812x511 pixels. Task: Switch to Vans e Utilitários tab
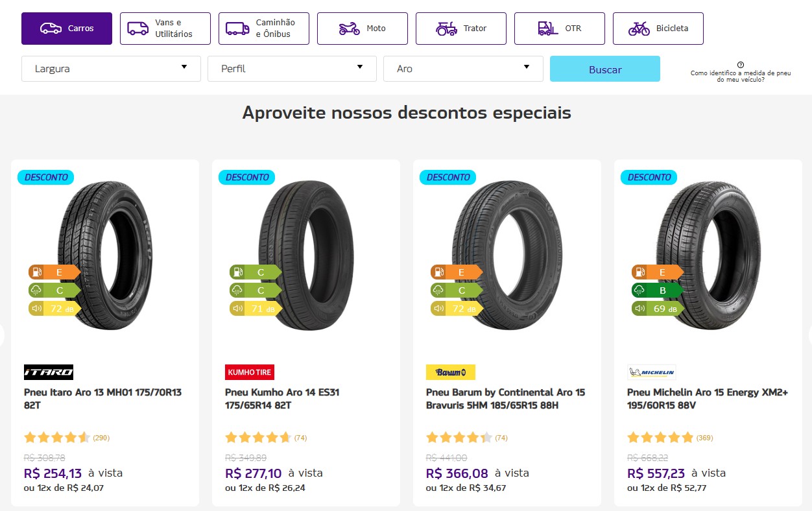pyautogui.click(x=165, y=29)
